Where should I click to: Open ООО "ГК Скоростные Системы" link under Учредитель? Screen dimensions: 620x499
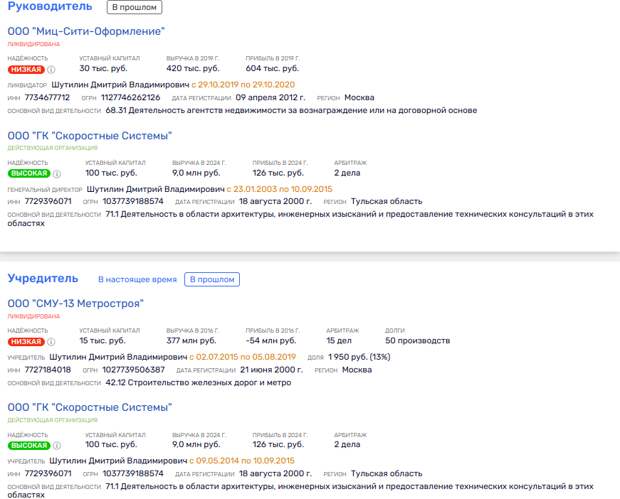pyautogui.click(x=90, y=407)
